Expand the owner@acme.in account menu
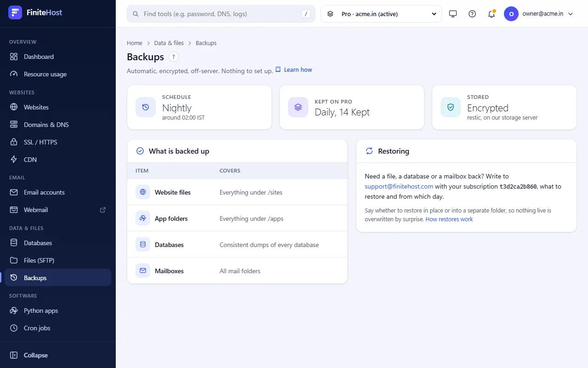Image resolution: width=588 pixels, height=368 pixels. 539,14
